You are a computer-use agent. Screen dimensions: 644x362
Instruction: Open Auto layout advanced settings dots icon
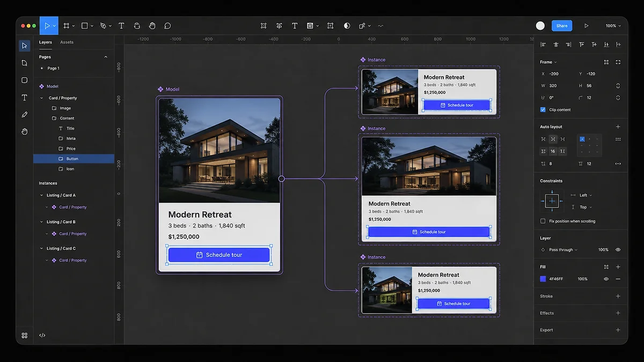618,139
